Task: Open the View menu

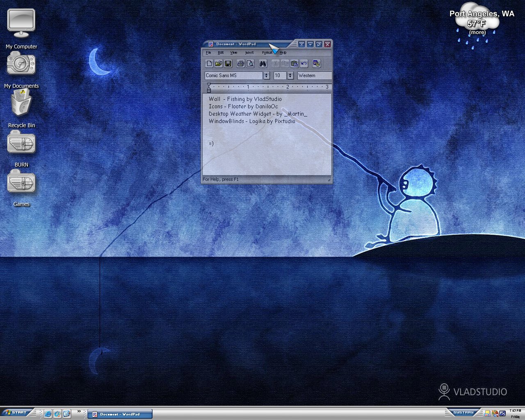Action: coord(234,52)
